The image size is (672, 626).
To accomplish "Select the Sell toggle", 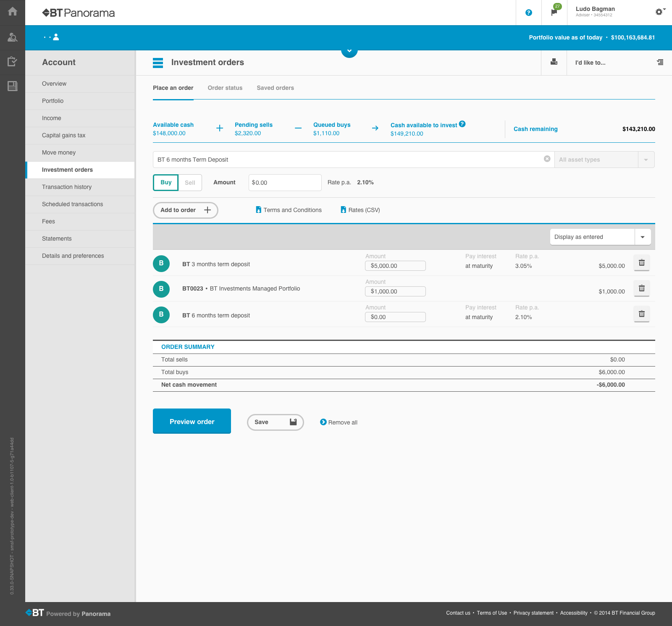I will pos(190,183).
